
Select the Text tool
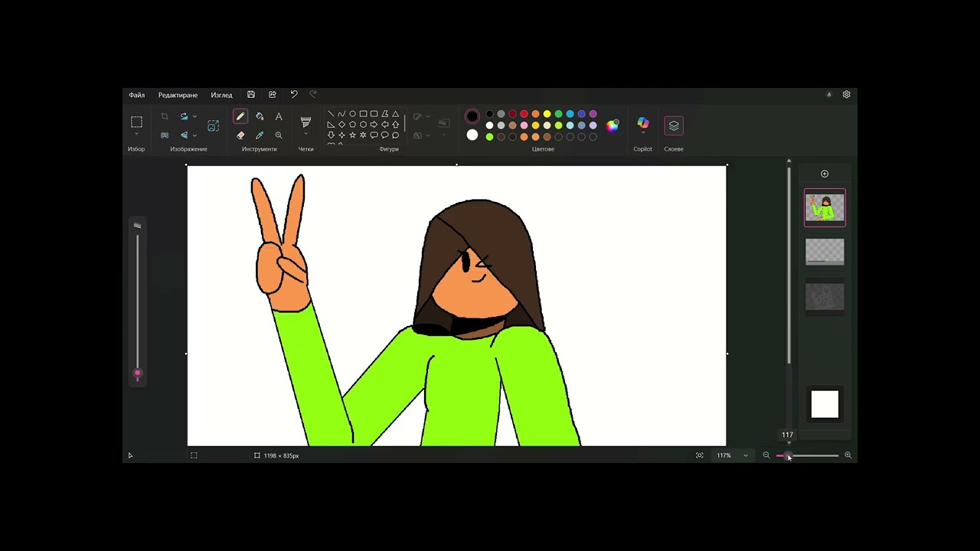tap(279, 116)
